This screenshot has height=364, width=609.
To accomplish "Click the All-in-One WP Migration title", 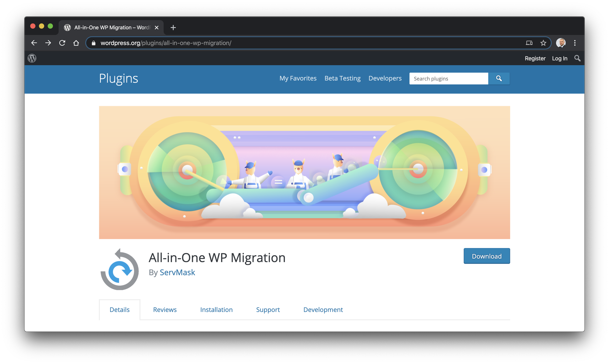I will [x=217, y=257].
